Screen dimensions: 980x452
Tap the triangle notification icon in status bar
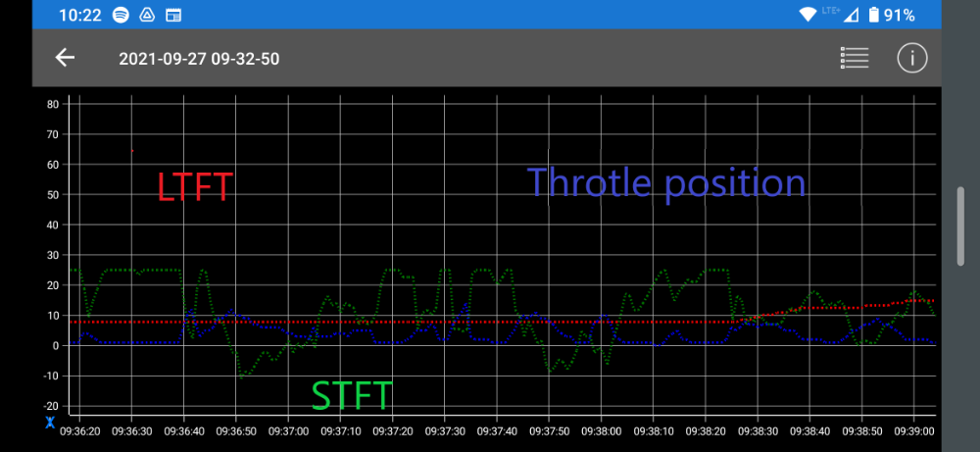pyautogui.click(x=147, y=15)
